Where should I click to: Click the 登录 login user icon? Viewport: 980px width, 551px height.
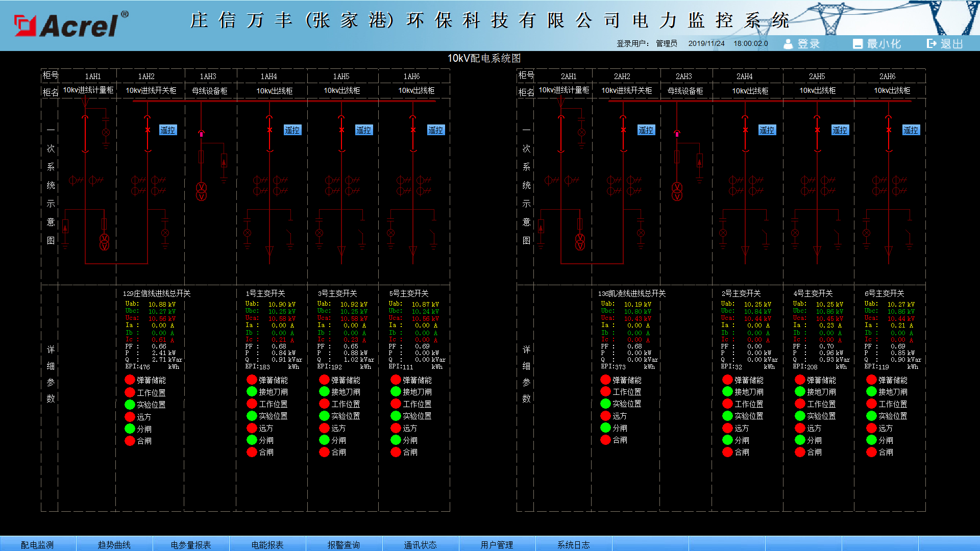(788, 44)
